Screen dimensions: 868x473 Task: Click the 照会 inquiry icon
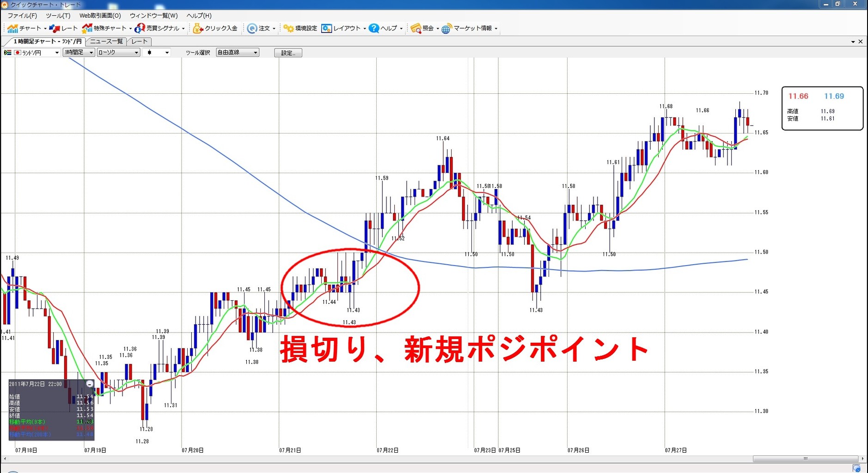click(416, 29)
